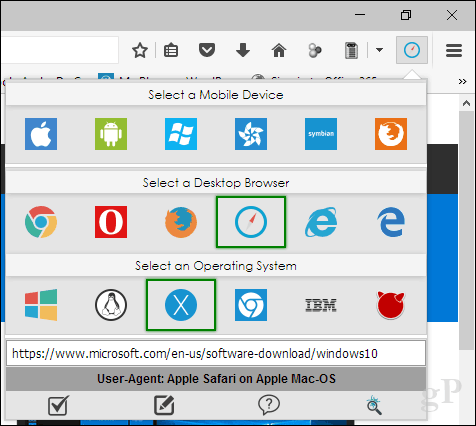This screenshot has height=426, width=476.
Task: Click the microsoft.com URL text field
Action: pyautogui.click(x=216, y=353)
